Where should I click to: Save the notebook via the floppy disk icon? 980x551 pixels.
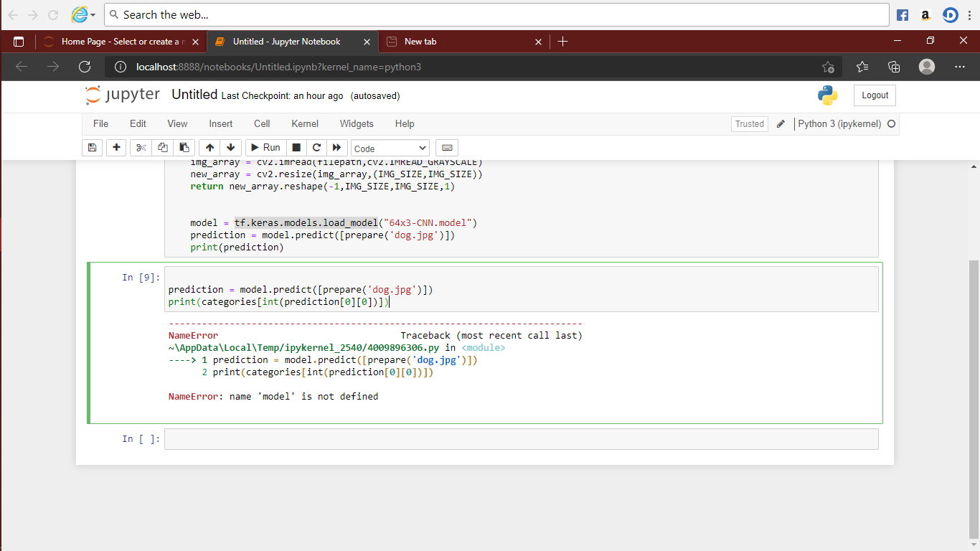tap(92, 147)
